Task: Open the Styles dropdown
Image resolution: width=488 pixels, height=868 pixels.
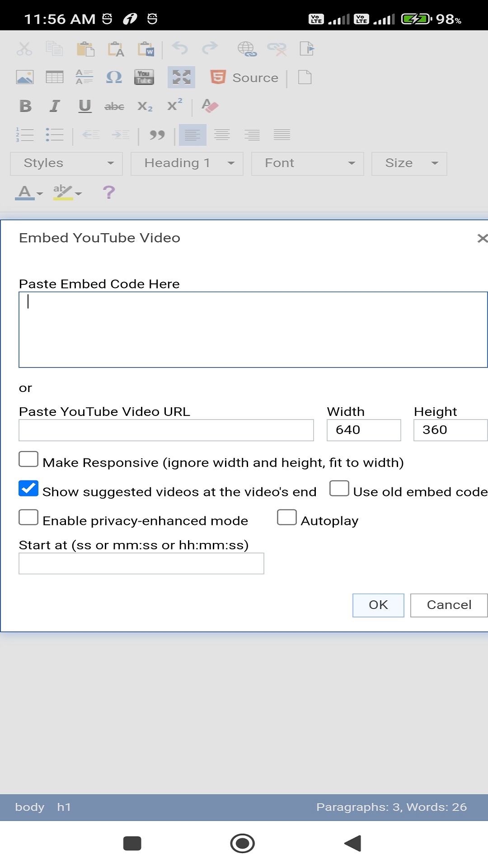Action: point(66,163)
